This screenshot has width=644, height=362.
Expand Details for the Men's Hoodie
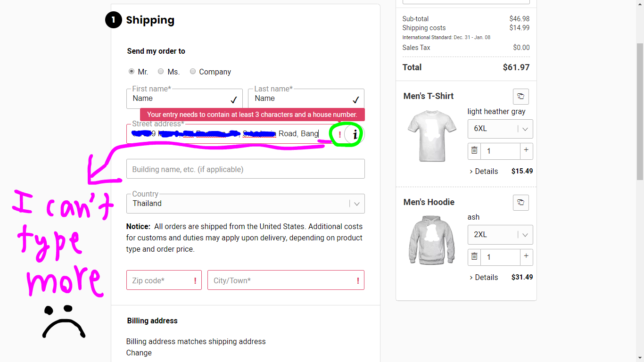pyautogui.click(x=484, y=278)
